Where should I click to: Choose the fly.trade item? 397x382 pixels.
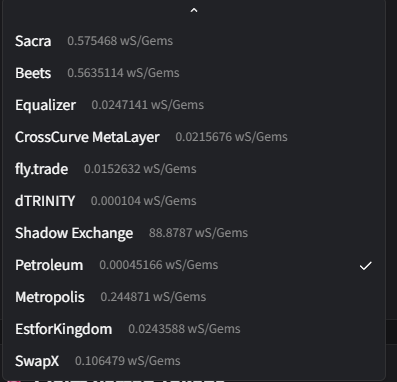click(x=194, y=169)
